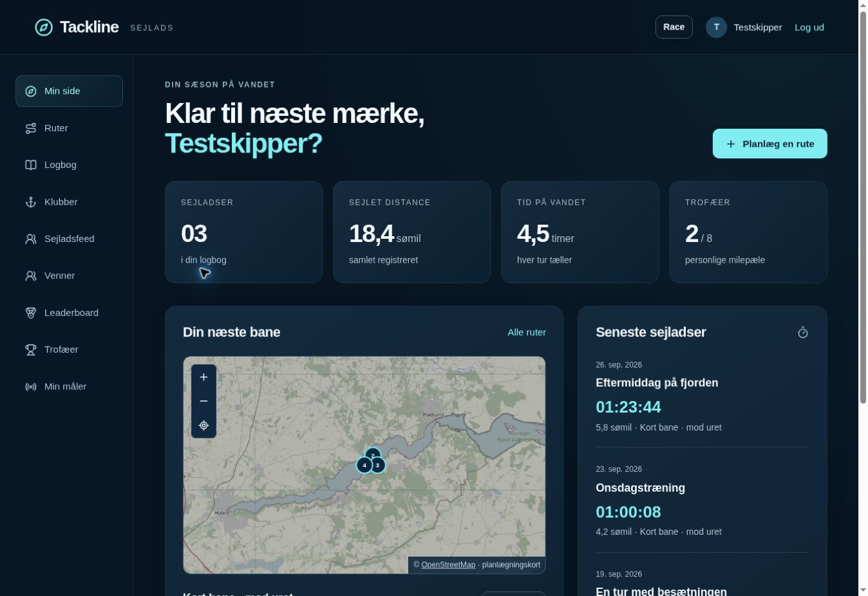Open the Alle ruter link
The image size is (868, 596).
[x=527, y=332]
